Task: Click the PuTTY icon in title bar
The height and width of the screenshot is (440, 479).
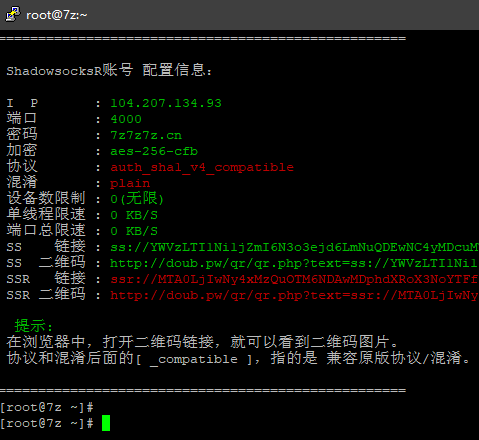Action: coord(13,14)
